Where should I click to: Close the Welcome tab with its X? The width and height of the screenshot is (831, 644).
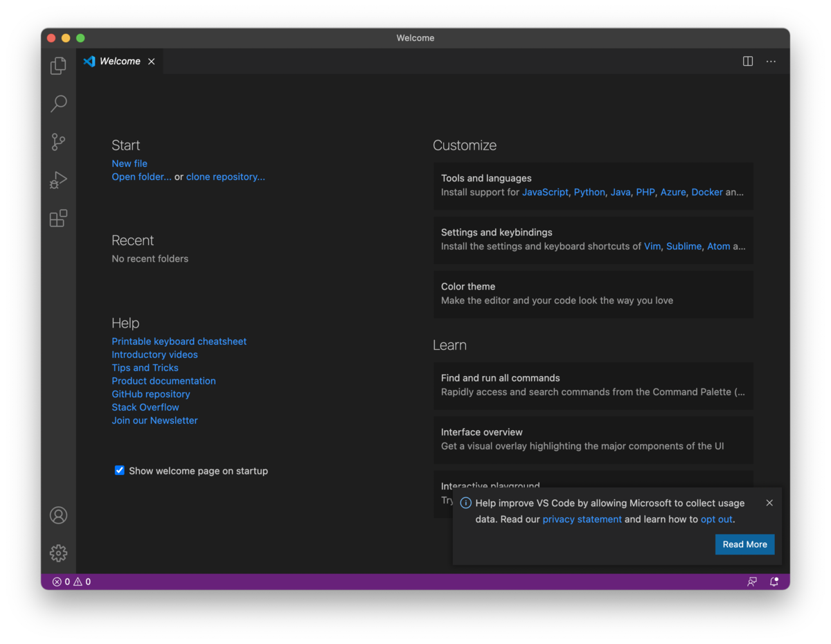pos(151,62)
